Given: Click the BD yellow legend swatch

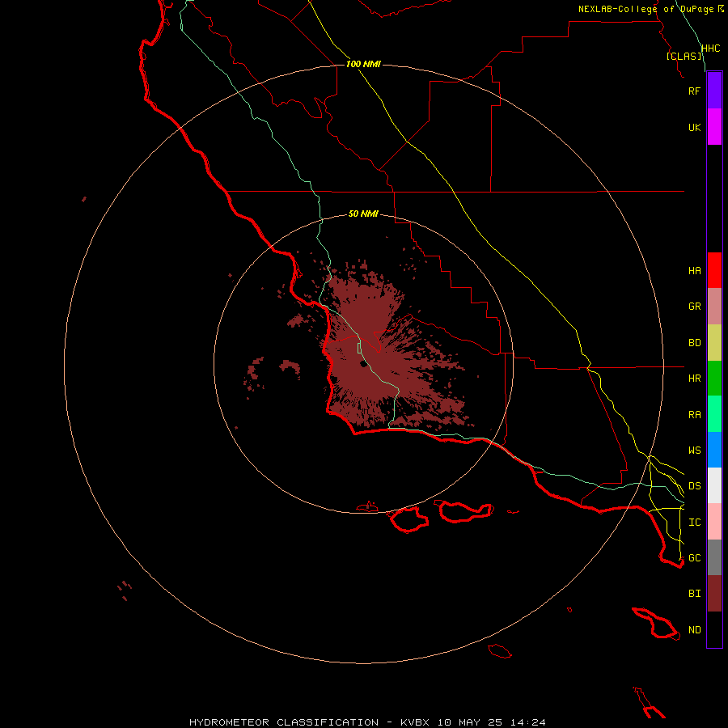Looking at the screenshot, I should [714, 343].
